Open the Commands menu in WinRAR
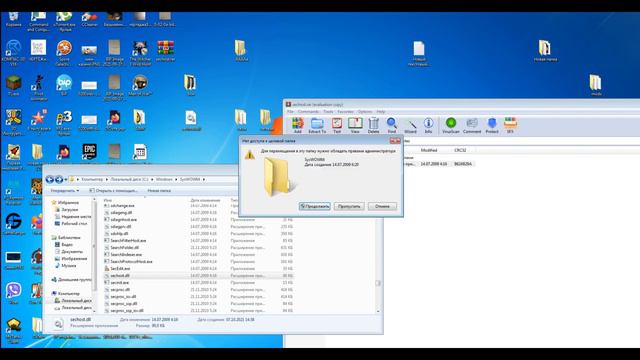Screen dimensions: 640x360 point(308,111)
